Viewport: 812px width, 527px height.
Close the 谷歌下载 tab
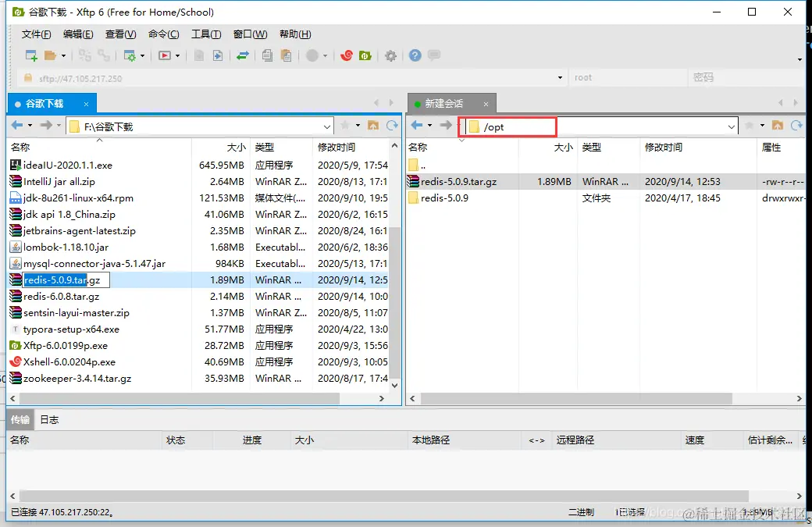(86, 104)
